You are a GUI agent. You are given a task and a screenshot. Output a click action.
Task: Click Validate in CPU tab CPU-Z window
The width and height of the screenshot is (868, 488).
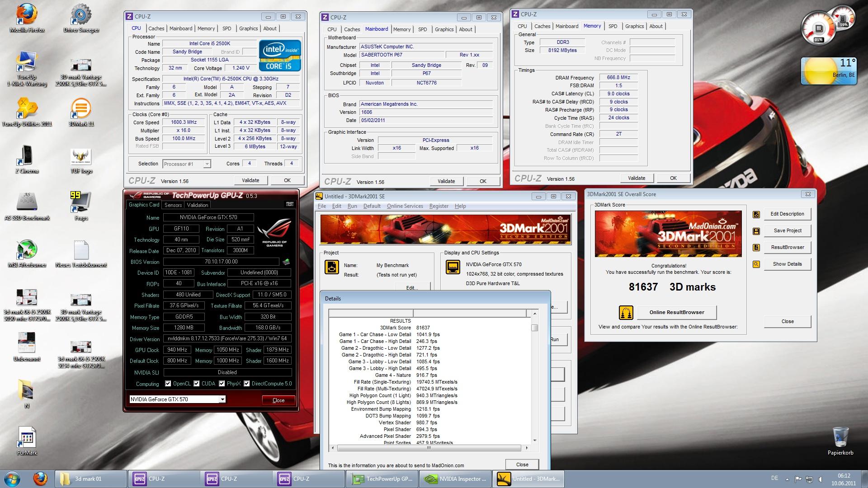click(250, 180)
